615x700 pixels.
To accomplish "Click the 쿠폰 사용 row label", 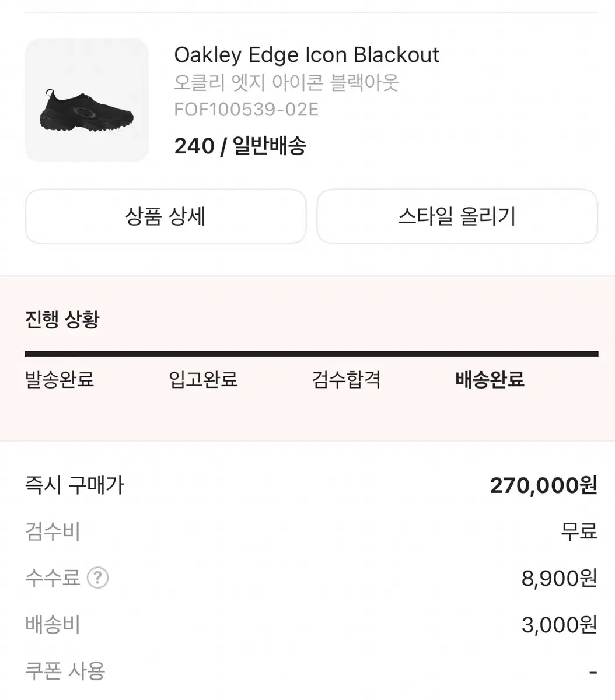I will point(65,671).
